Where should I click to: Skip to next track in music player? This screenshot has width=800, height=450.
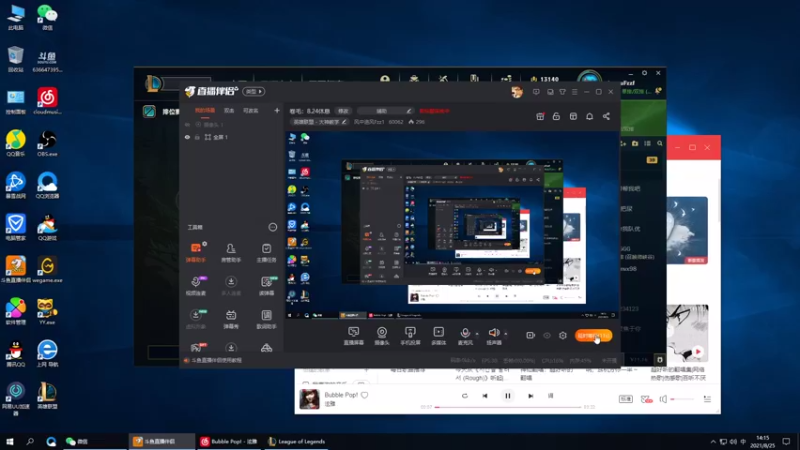pos(531,395)
